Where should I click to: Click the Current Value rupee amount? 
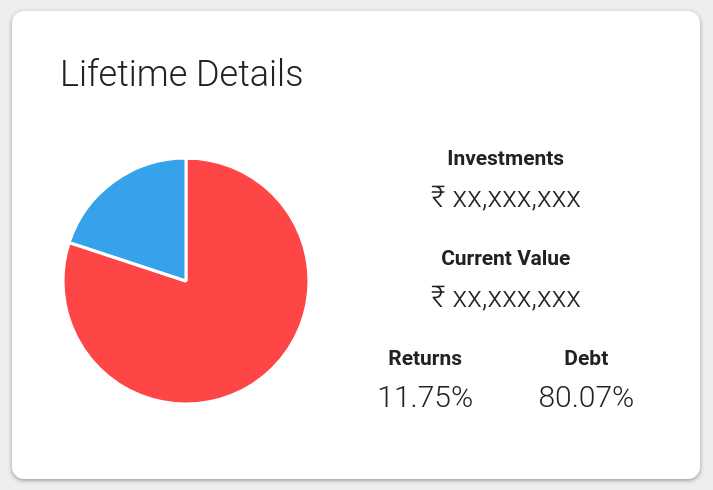coord(505,298)
